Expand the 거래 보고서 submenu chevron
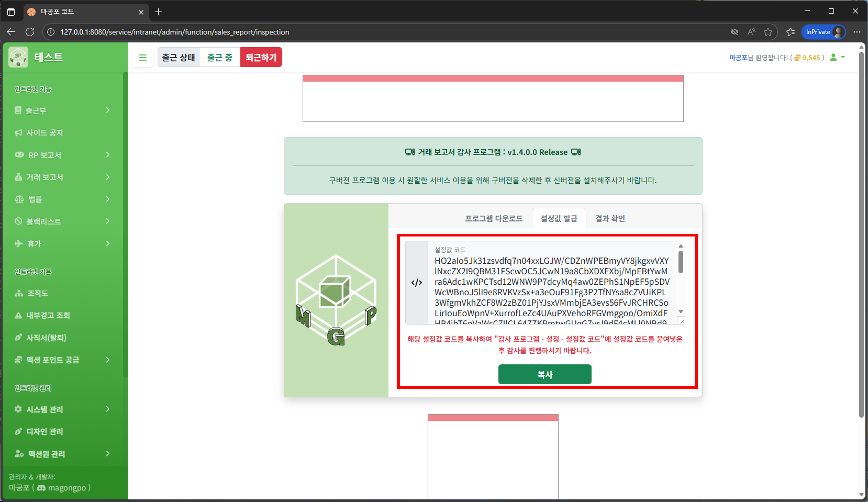Screen dimensions: 868x502 [108, 177]
